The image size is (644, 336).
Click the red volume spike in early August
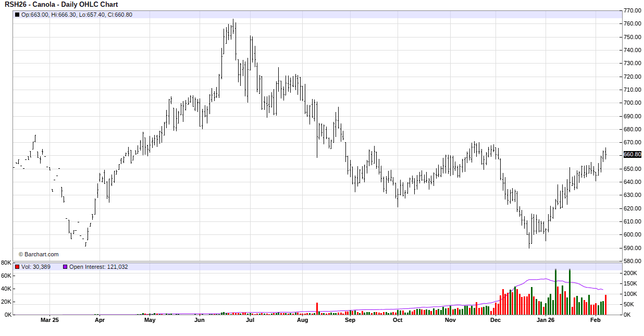pos(317,308)
